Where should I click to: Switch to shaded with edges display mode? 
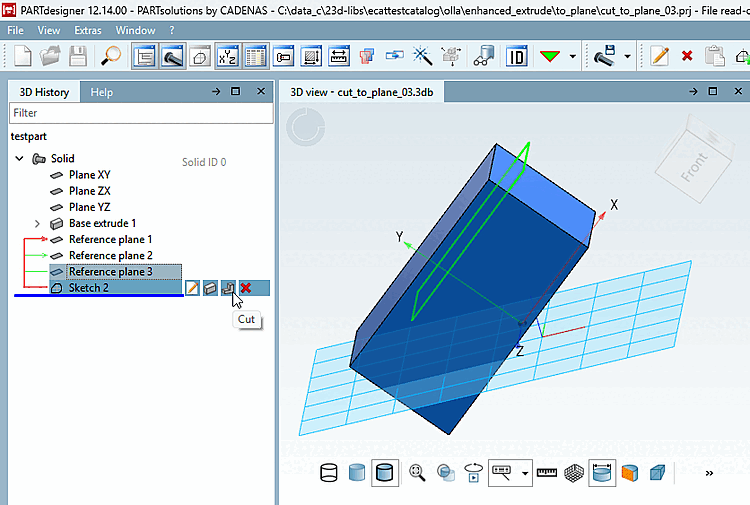[x=385, y=473]
